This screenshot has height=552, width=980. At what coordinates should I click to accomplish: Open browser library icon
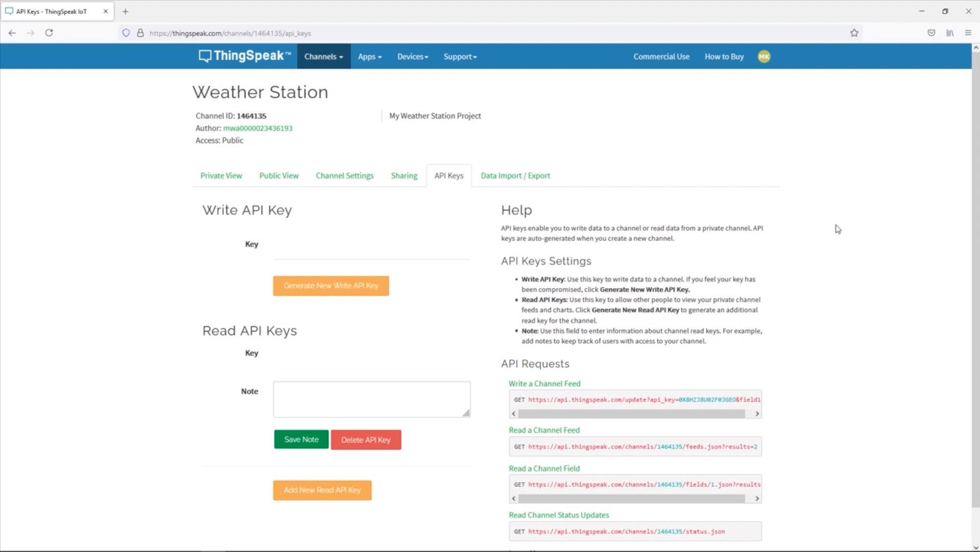[949, 33]
